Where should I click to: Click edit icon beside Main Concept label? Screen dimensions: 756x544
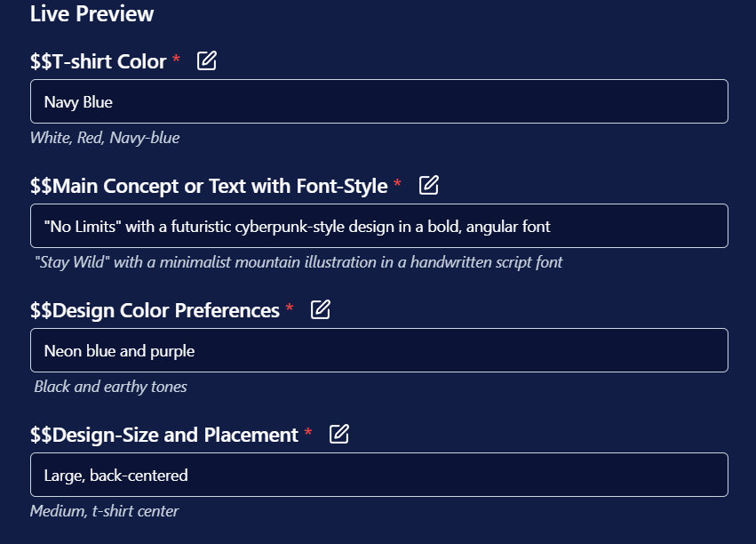[x=428, y=185]
